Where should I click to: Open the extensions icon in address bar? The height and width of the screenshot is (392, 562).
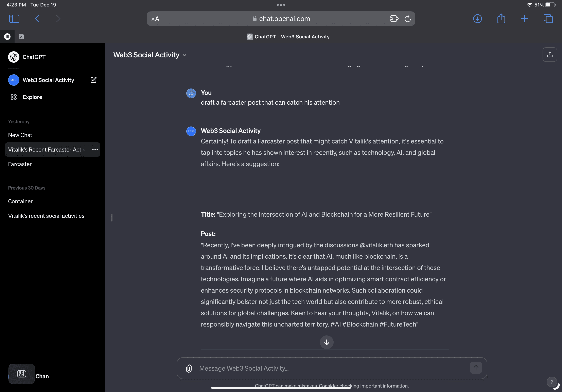coord(394,19)
